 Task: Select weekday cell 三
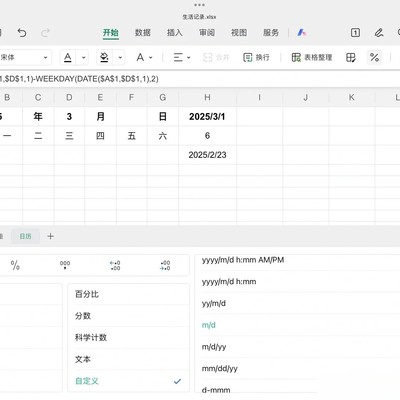69,136
